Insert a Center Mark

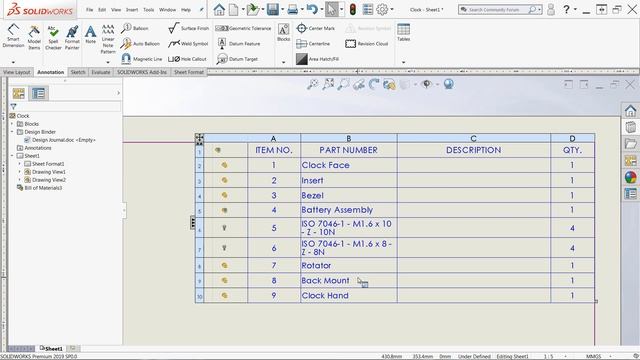coord(316,28)
